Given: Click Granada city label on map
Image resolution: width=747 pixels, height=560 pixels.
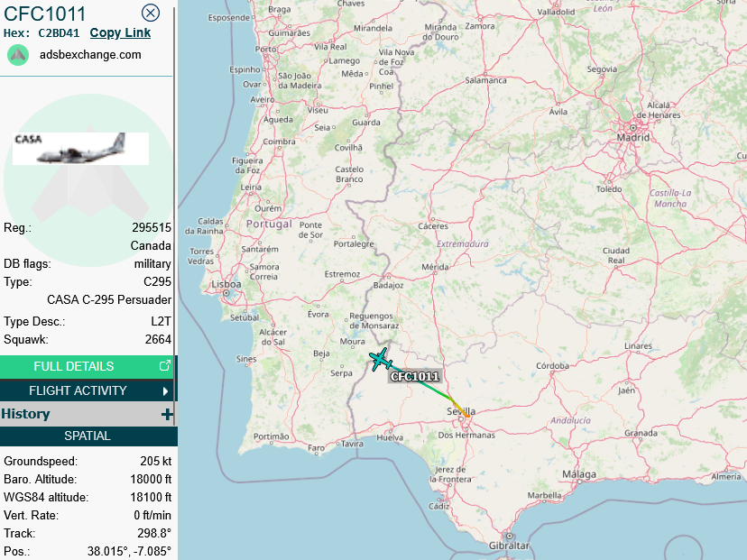Looking at the screenshot, I should 641,433.
